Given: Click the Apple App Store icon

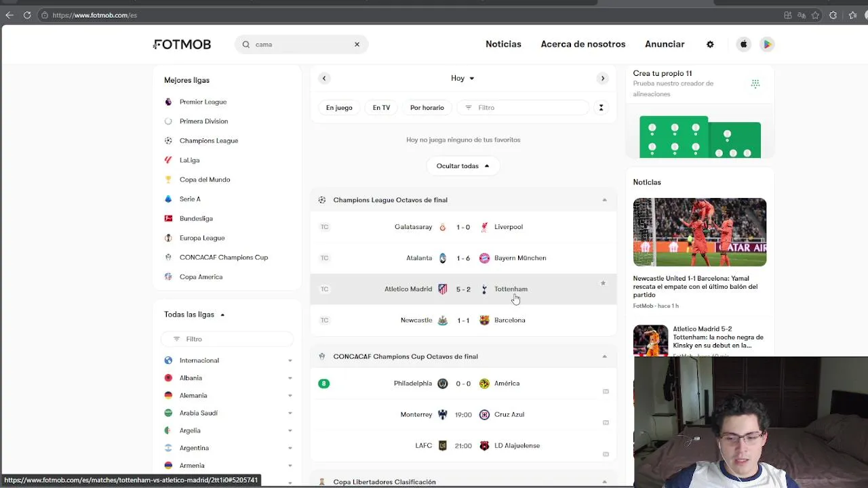Looking at the screenshot, I should pyautogui.click(x=744, y=44).
